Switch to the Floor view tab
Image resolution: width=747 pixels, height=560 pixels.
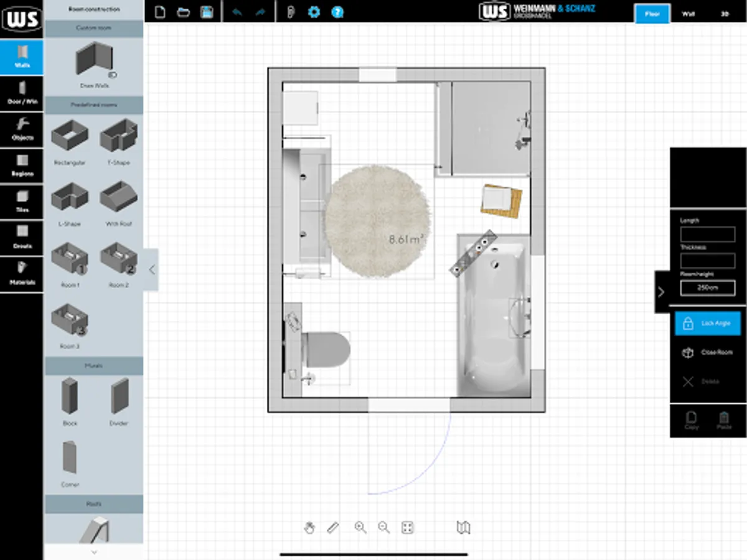click(652, 14)
